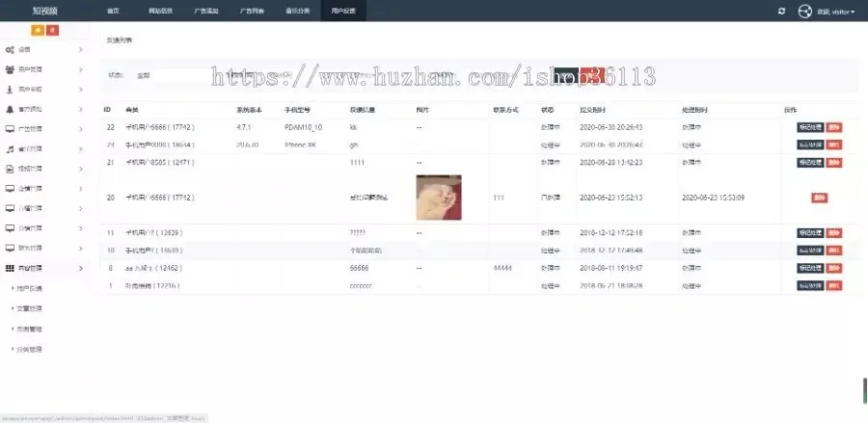Open the 首页 top navigation tab
868x423 pixels.
pyautogui.click(x=113, y=11)
